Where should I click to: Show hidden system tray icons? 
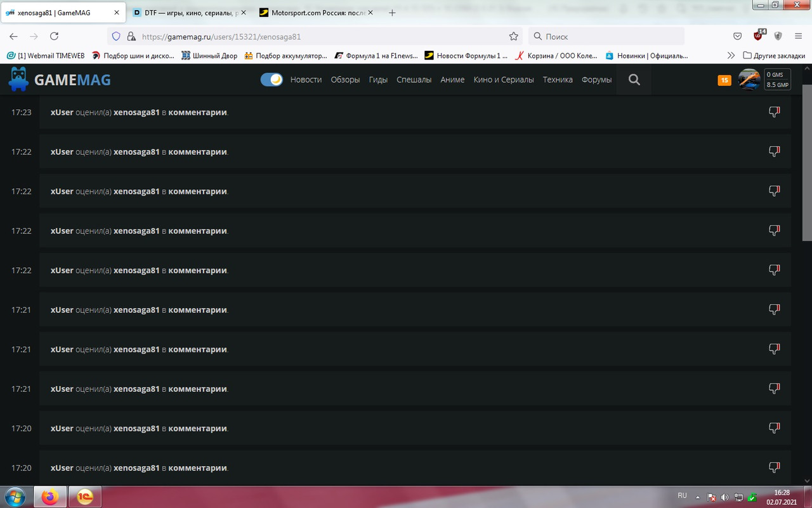coord(698,497)
